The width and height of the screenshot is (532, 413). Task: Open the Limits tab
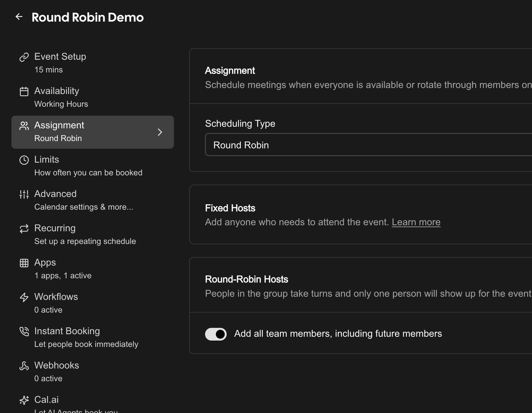pos(93,166)
